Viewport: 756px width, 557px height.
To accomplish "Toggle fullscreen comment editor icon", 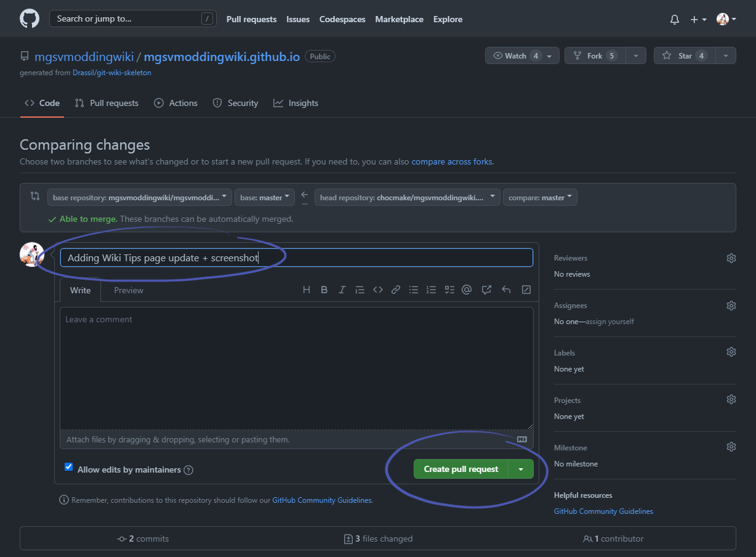I will [526, 290].
